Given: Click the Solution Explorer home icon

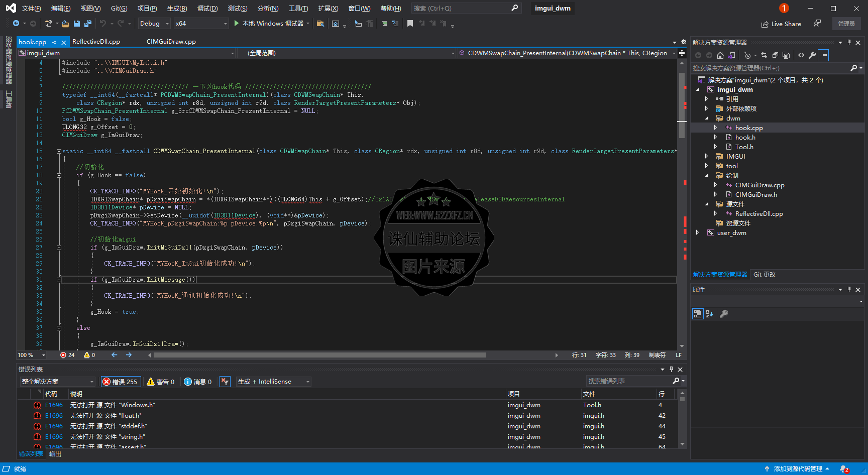Looking at the screenshot, I should coord(720,55).
